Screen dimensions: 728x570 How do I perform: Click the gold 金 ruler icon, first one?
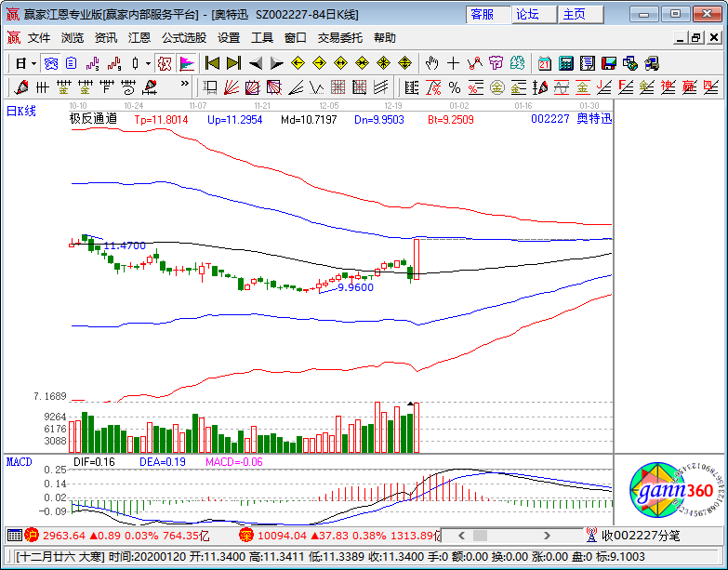coord(63,86)
